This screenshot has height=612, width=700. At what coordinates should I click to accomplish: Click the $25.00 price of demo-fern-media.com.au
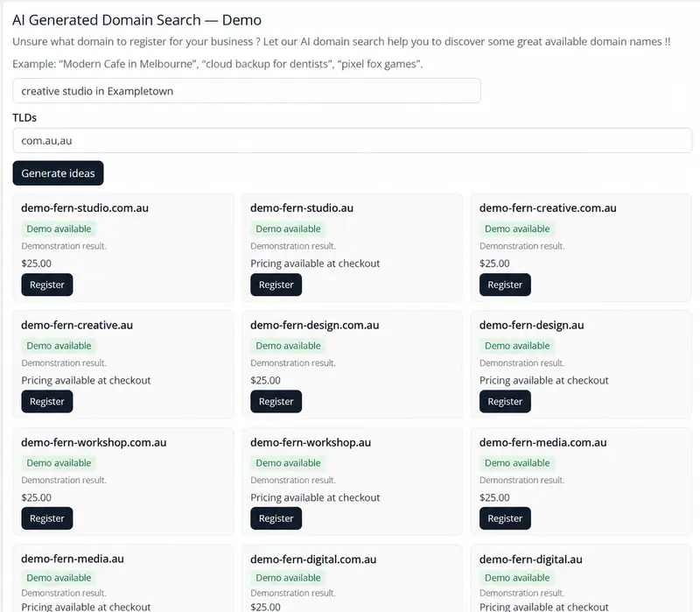[494, 497]
